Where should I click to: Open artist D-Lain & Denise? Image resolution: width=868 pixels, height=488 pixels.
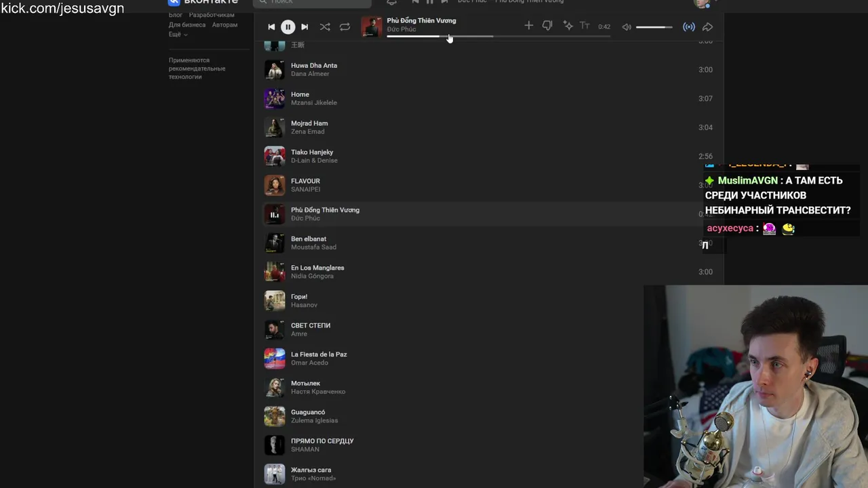coord(314,161)
